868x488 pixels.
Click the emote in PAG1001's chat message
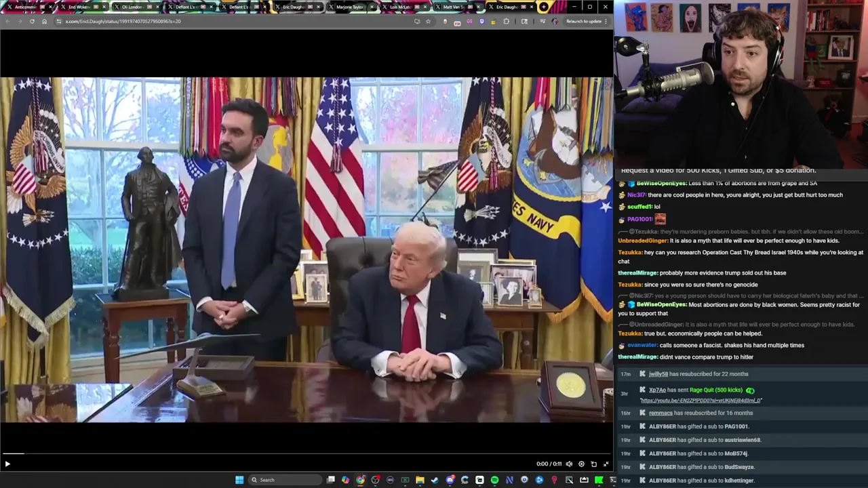(x=660, y=219)
